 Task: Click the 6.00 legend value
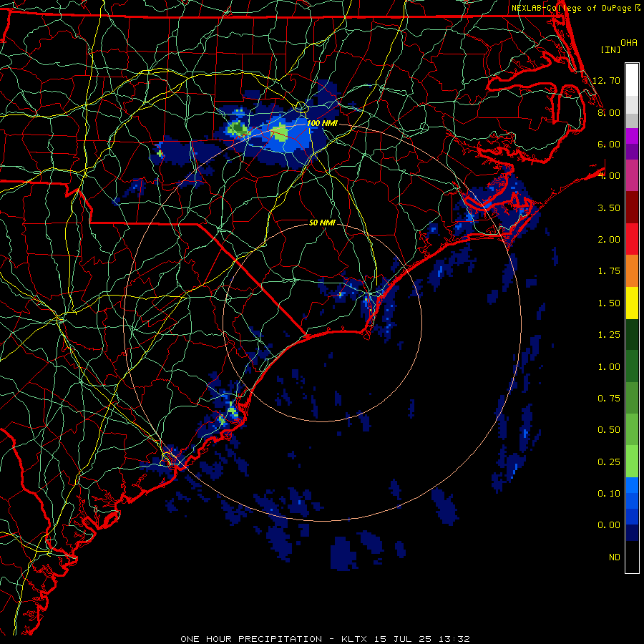point(609,144)
